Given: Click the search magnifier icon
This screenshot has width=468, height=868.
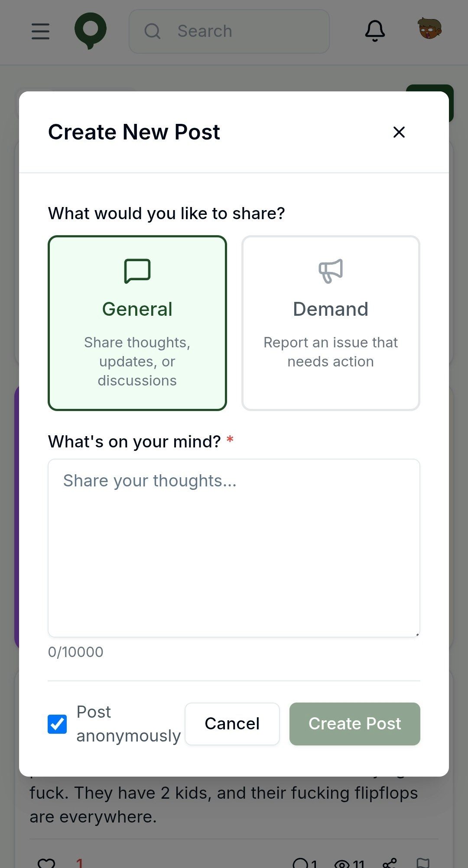Looking at the screenshot, I should point(152,31).
